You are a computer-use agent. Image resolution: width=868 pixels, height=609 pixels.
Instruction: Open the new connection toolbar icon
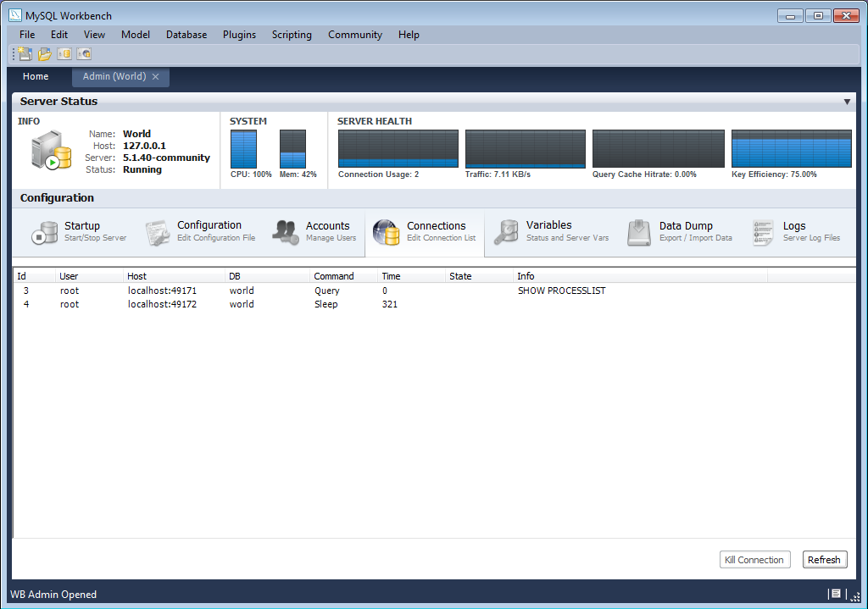64,53
